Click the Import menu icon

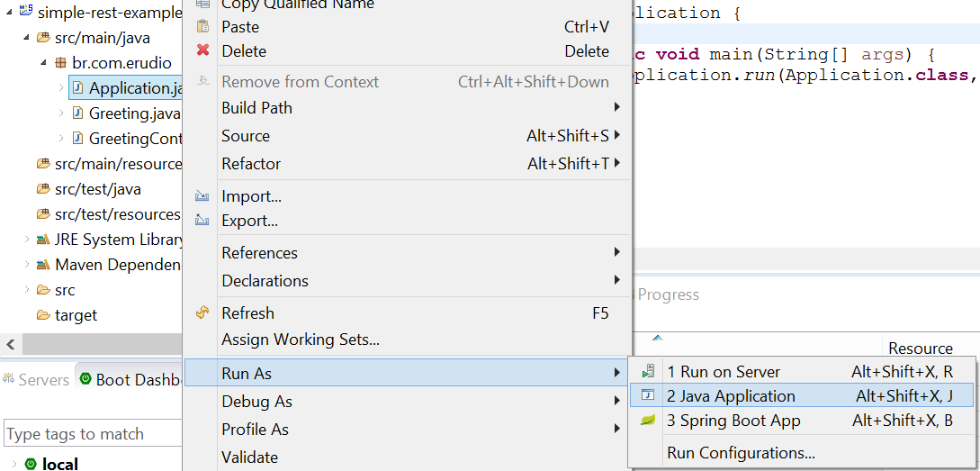point(202,196)
